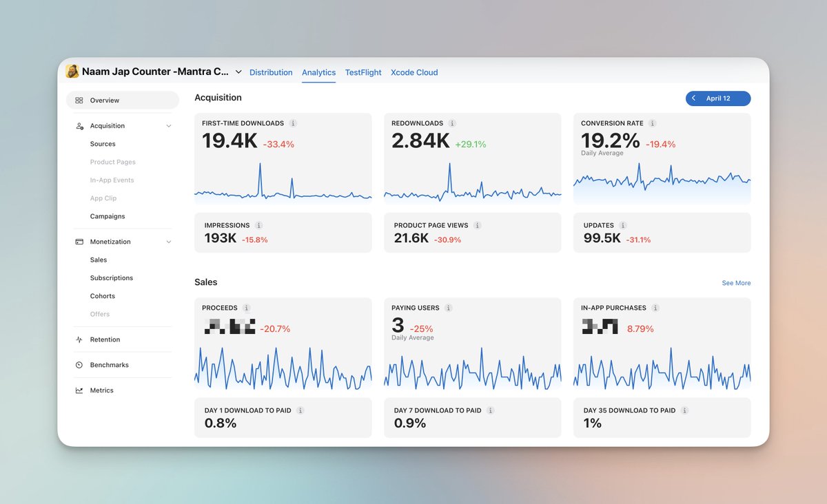The image size is (827, 504).
Task: Click the 99.5K updates value
Action: (602, 238)
